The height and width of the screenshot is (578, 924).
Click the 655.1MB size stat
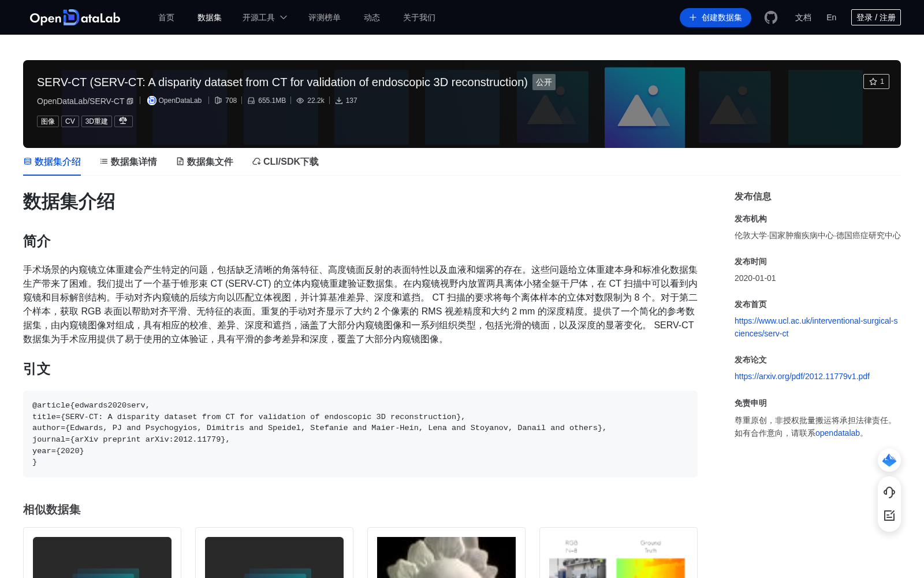pos(267,101)
